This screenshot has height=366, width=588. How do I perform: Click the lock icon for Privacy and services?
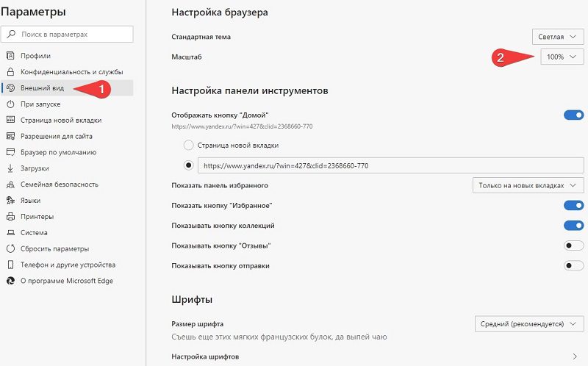(10, 72)
